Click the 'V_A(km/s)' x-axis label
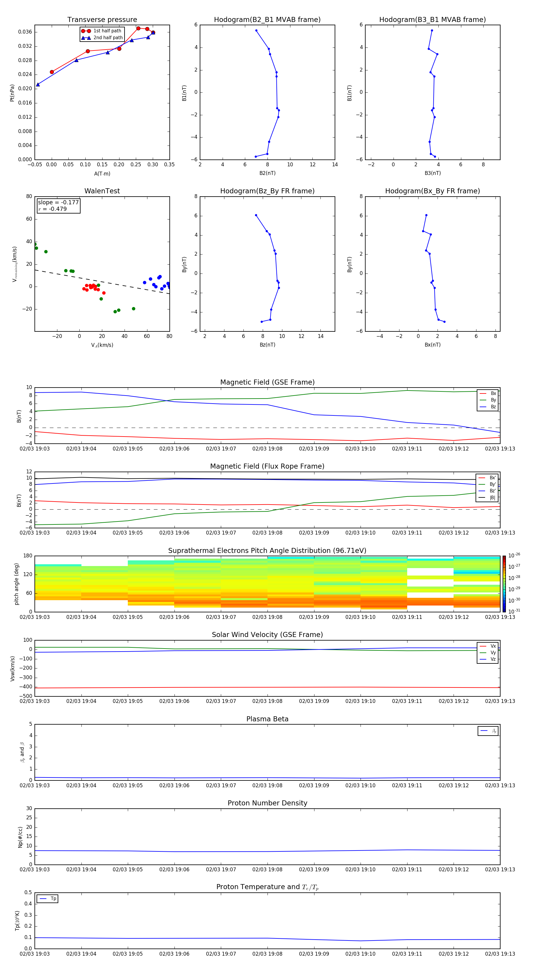535x980 pixels. (x=102, y=345)
